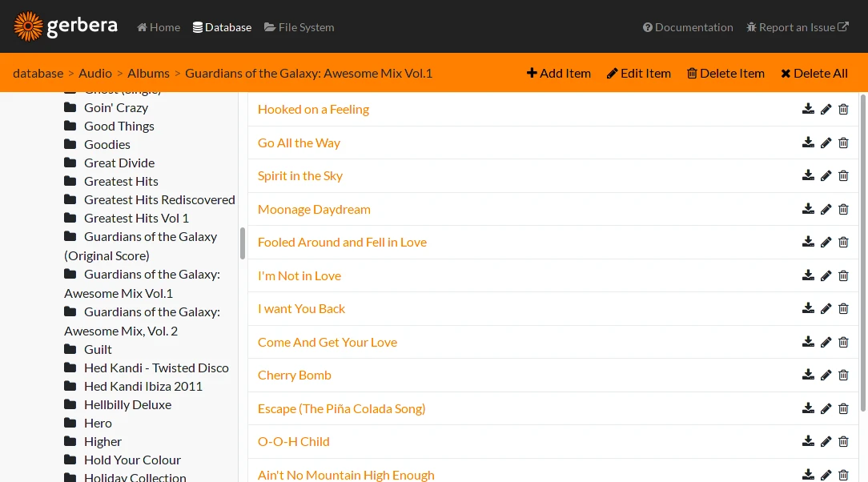Open Hed Kandi Ibiza 2011 folder

(x=134, y=386)
